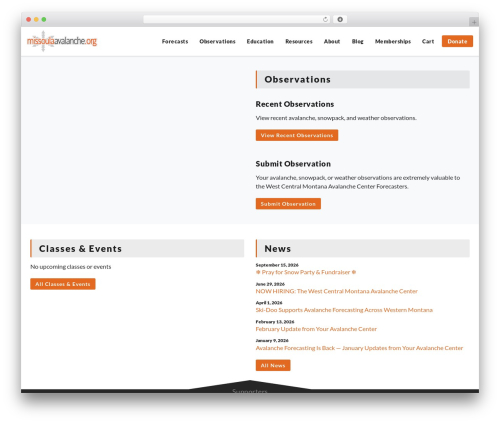Click the yellow minimize window button
Viewport: 500px width, 423px height.
pyautogui.click(x=36, y=19)
